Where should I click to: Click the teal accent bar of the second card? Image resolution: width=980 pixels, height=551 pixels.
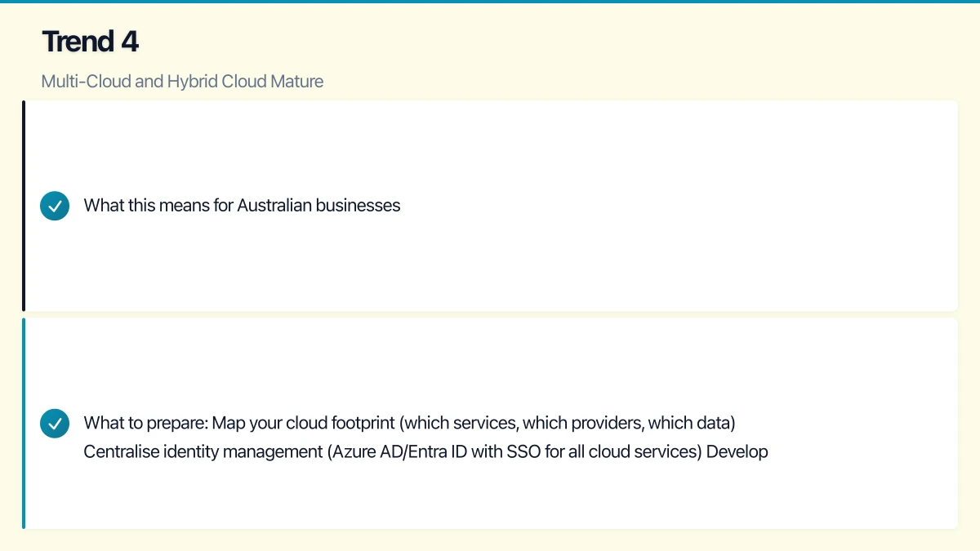[x=24, y=423]
